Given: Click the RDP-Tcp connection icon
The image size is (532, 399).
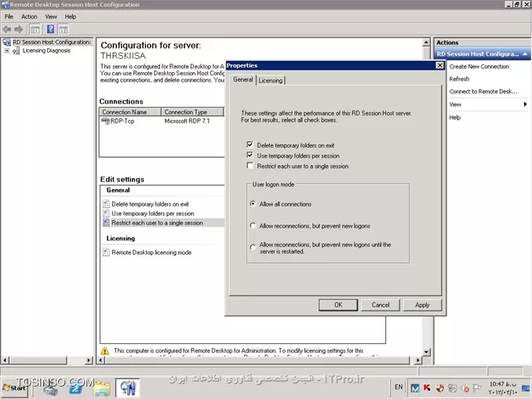Looking at the screenshot, I should (105, 121).
